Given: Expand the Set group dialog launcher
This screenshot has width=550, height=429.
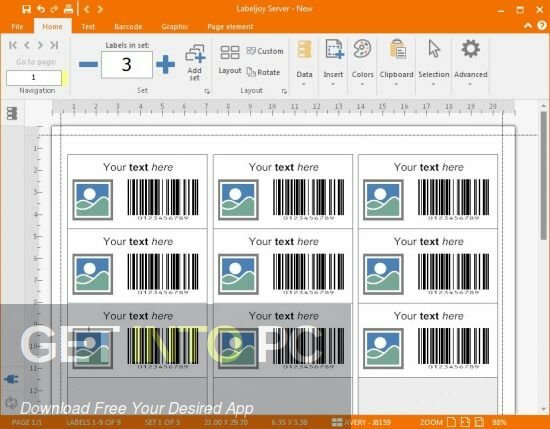Looking at the screenshot, I should (x=207, y=91).
